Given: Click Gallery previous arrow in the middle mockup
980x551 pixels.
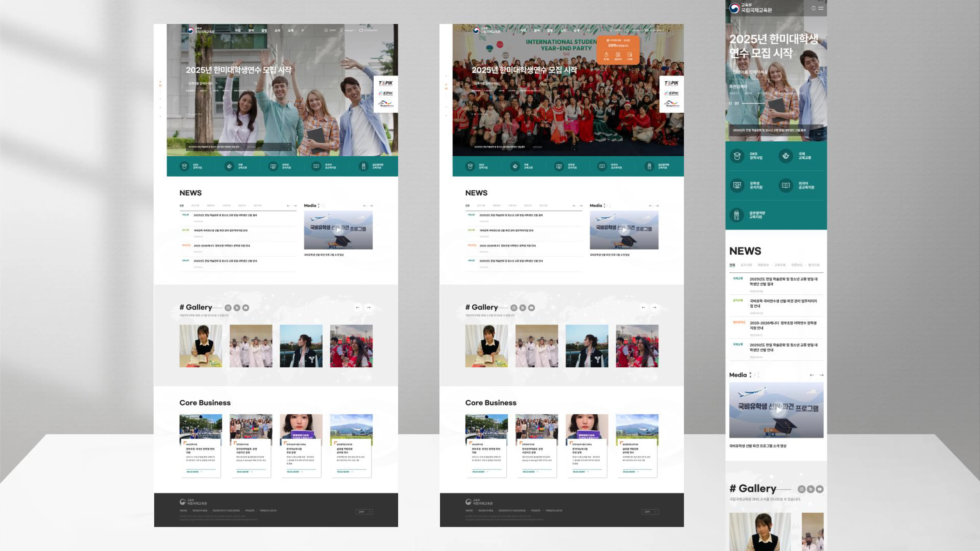Looking at the screenshot, I should tap(643, 307).
